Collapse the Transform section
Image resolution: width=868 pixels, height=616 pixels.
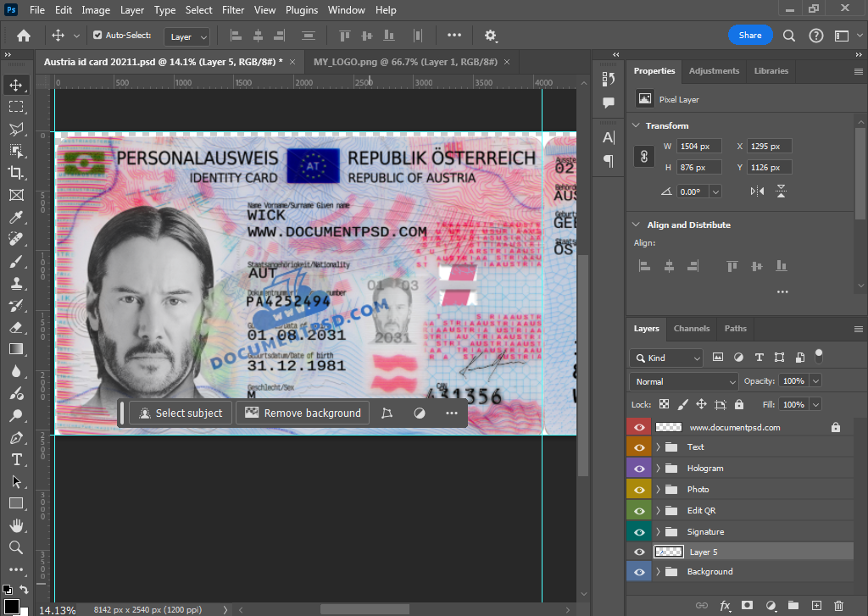click(x=636, y=125)
